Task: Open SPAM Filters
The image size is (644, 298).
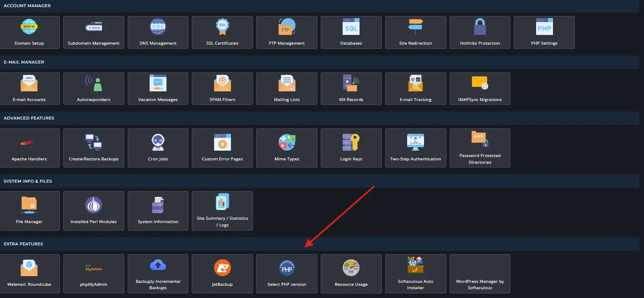Action: pos(222,89)
